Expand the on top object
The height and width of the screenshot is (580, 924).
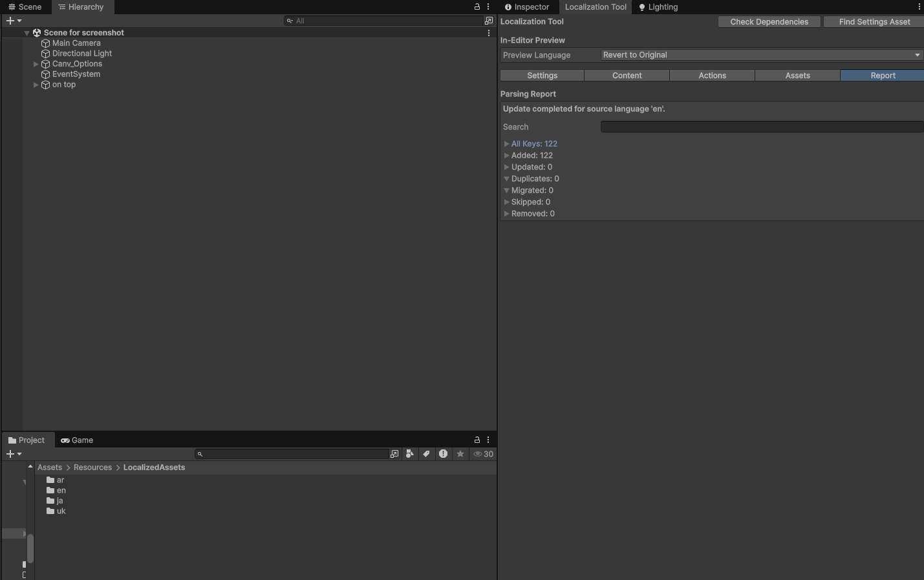36,85
